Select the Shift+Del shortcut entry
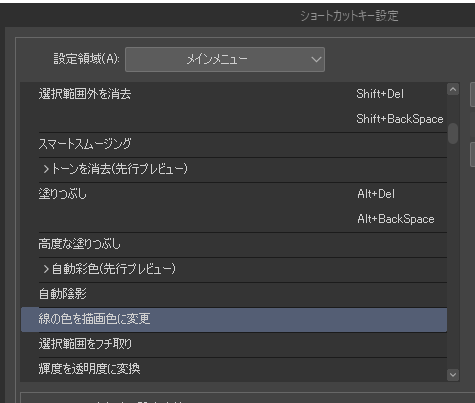 tap(380, 94)
